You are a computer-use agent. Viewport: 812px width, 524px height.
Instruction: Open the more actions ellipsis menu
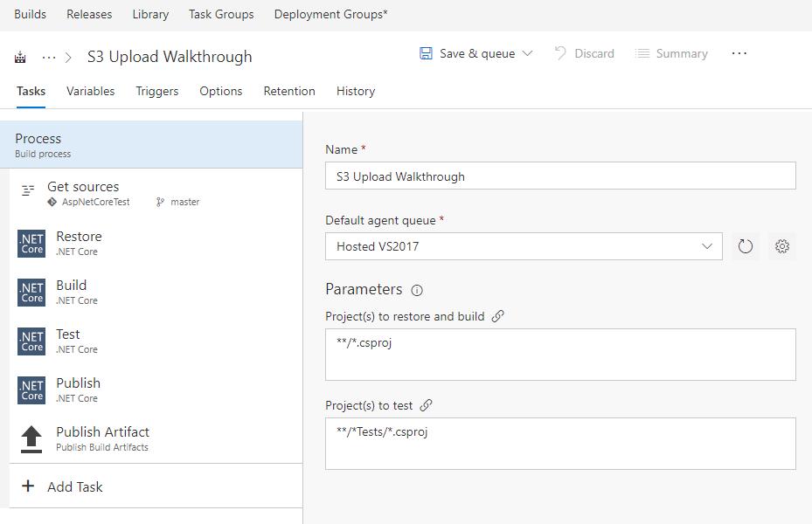pos(739,53)
